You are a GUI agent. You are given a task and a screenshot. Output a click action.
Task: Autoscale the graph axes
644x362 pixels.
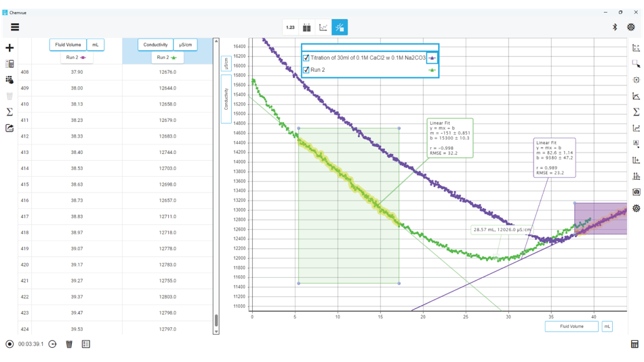(636, 48)
